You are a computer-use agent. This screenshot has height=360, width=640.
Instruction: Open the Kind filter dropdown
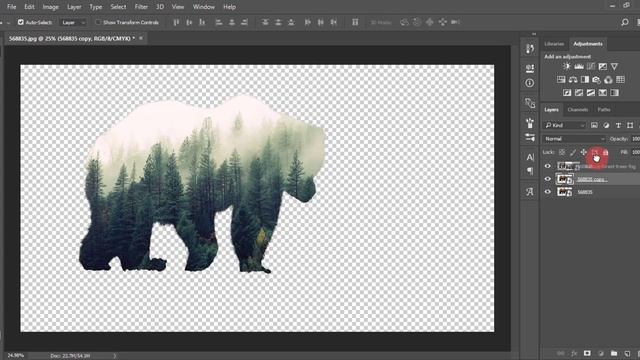click(564, 125)
